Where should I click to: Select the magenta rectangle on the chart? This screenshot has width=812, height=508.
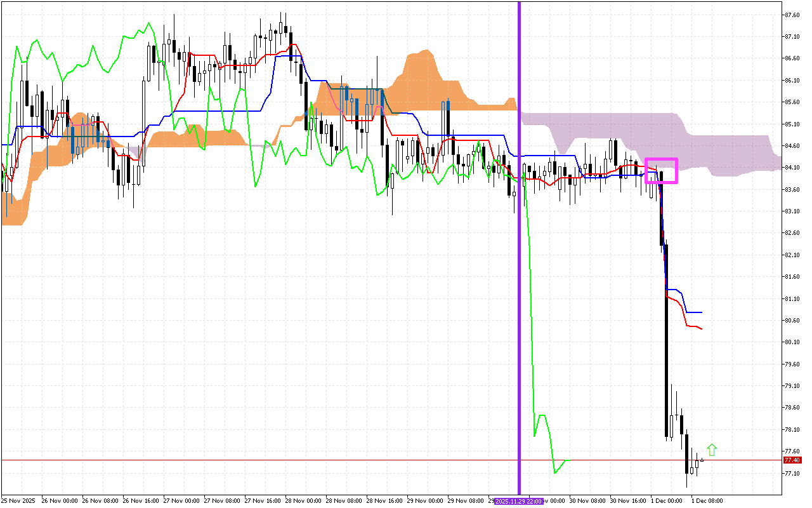tap(661, 159)
